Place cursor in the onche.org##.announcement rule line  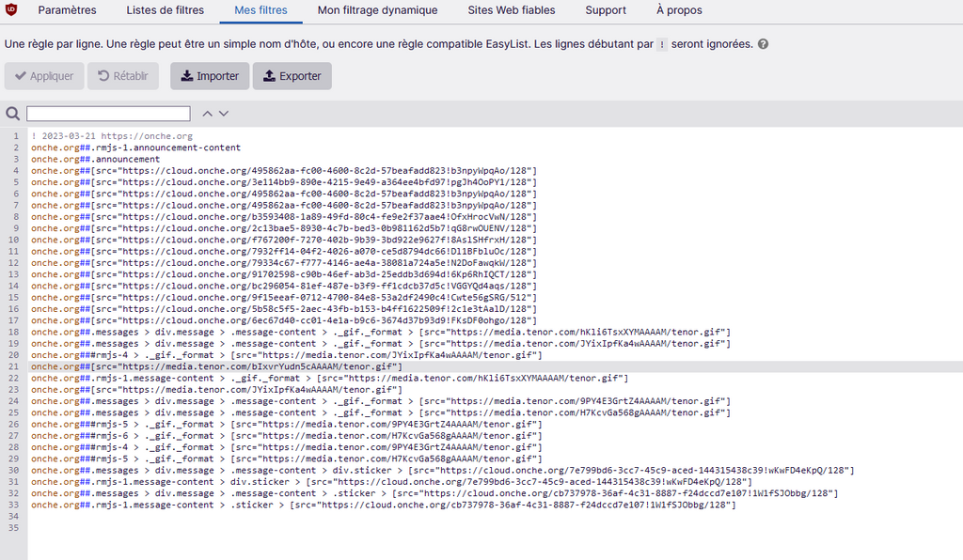[95, 159]
